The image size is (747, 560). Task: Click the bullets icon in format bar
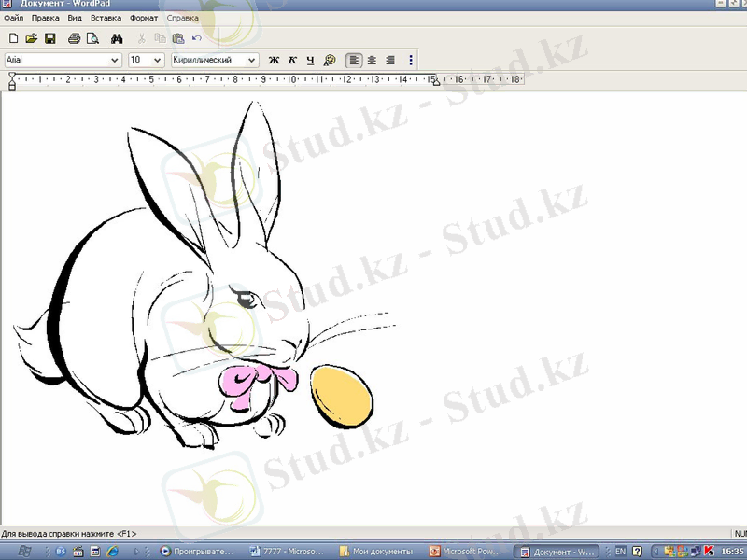(x=411, y=60)
